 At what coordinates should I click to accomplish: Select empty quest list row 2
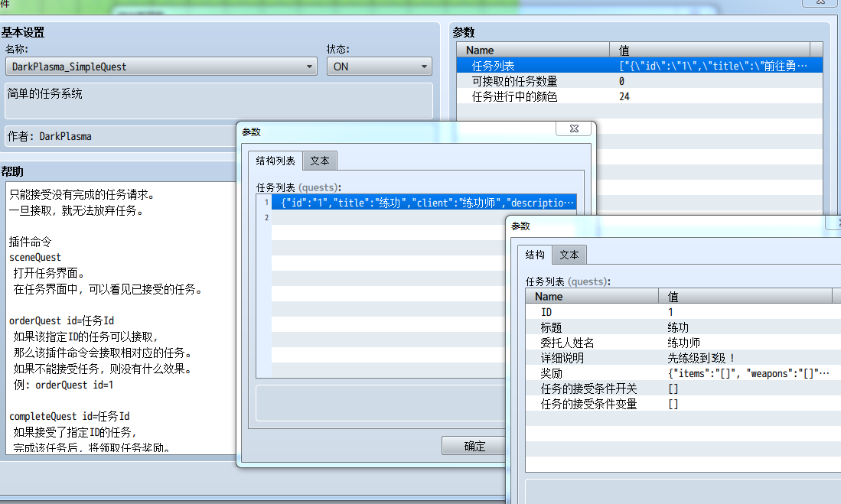[388, 218]
